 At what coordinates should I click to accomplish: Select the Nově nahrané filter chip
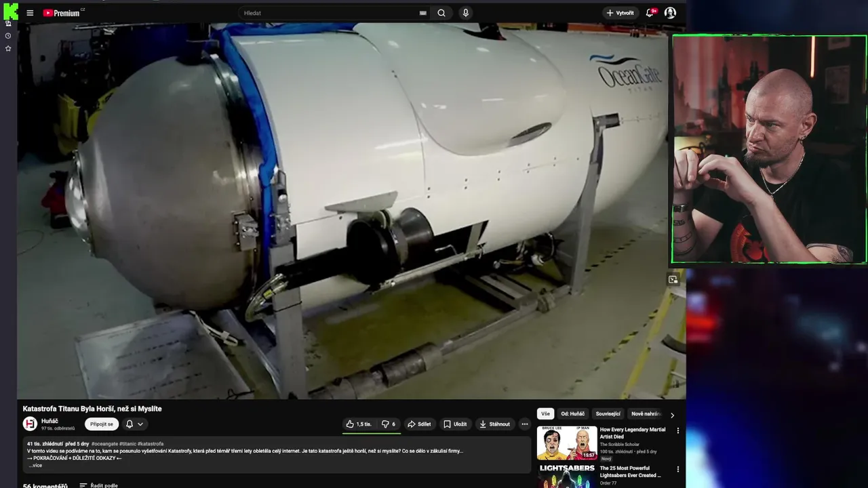(646, 413)
